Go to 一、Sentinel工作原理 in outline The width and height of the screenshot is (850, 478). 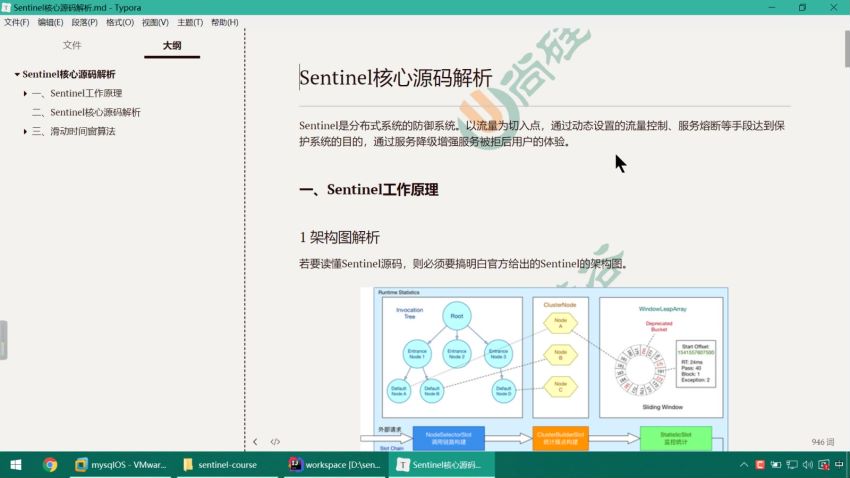(x=77, y=93)
